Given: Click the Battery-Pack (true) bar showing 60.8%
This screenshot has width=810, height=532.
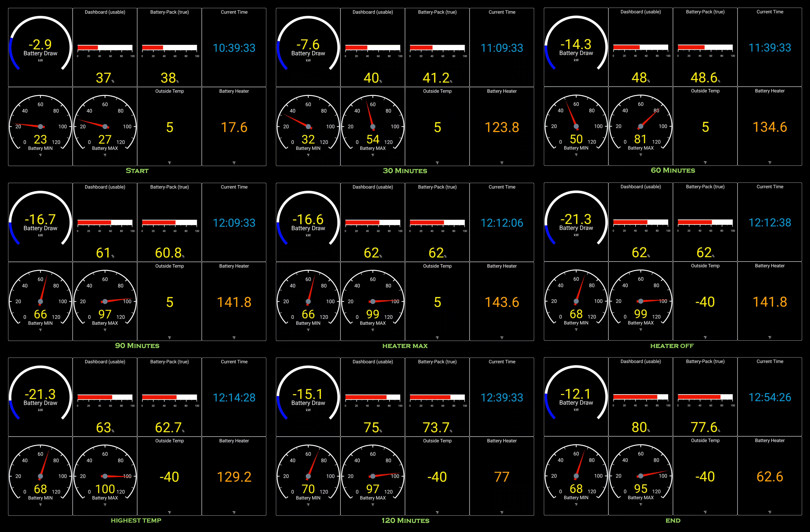Looking at the screenshot, I should [169, 222].
